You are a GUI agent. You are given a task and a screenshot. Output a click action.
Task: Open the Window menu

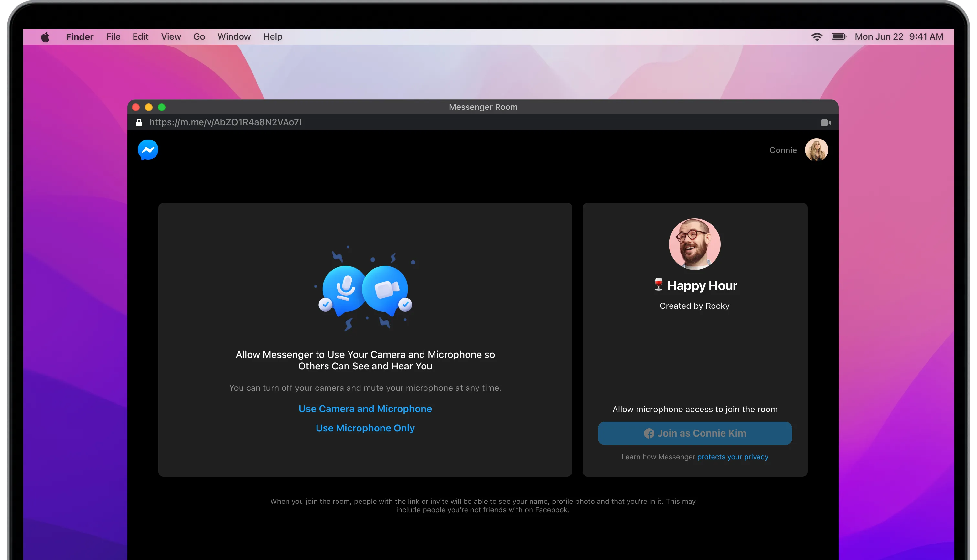click(234, 37)
